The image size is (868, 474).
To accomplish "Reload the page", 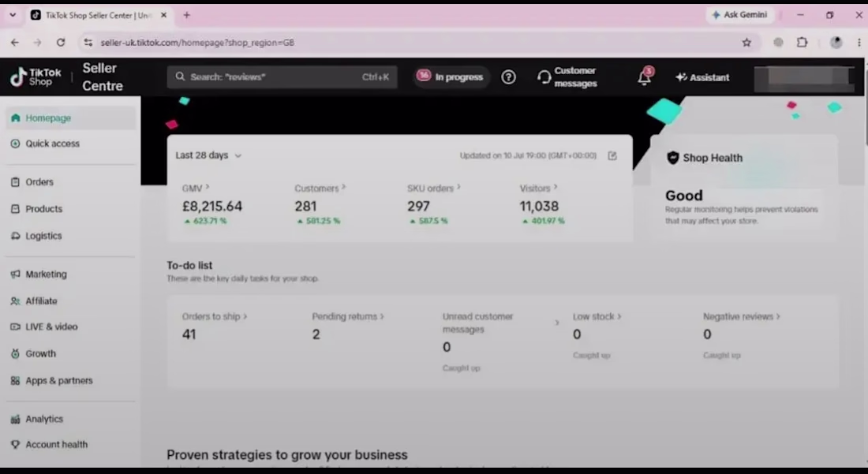I will point(61,43).
